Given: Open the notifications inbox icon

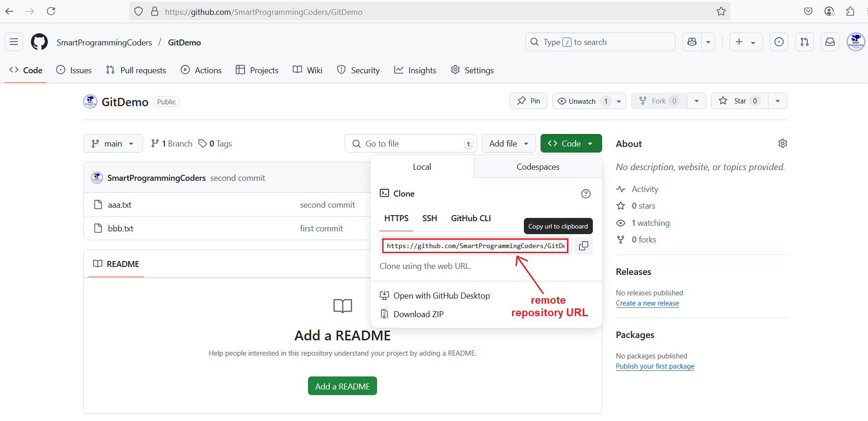Looking at the screenshot, I should [x=830, y=42].
